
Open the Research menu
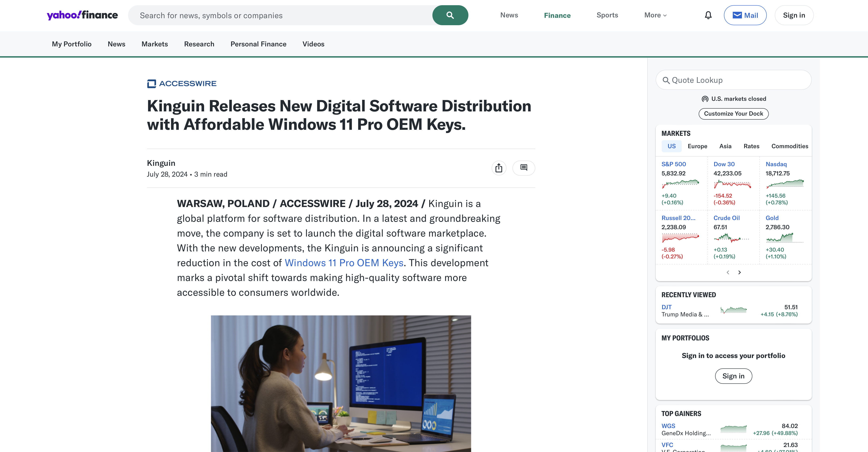199,44
